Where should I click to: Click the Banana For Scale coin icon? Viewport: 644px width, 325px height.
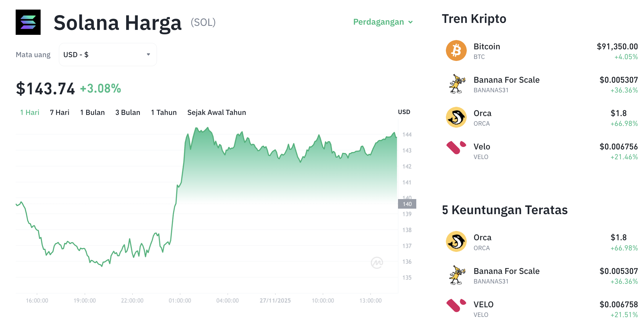click(456, 84)
